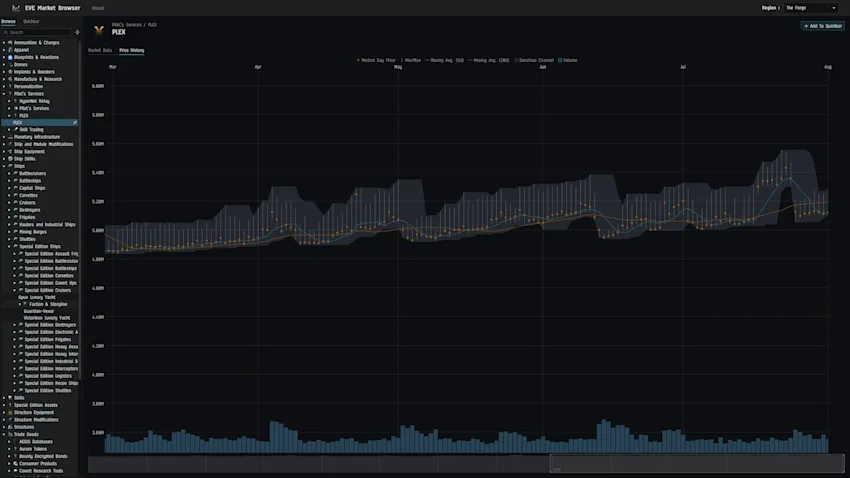Select Structure Modifications tree row
850x478 pixels.
pos(36,420)
